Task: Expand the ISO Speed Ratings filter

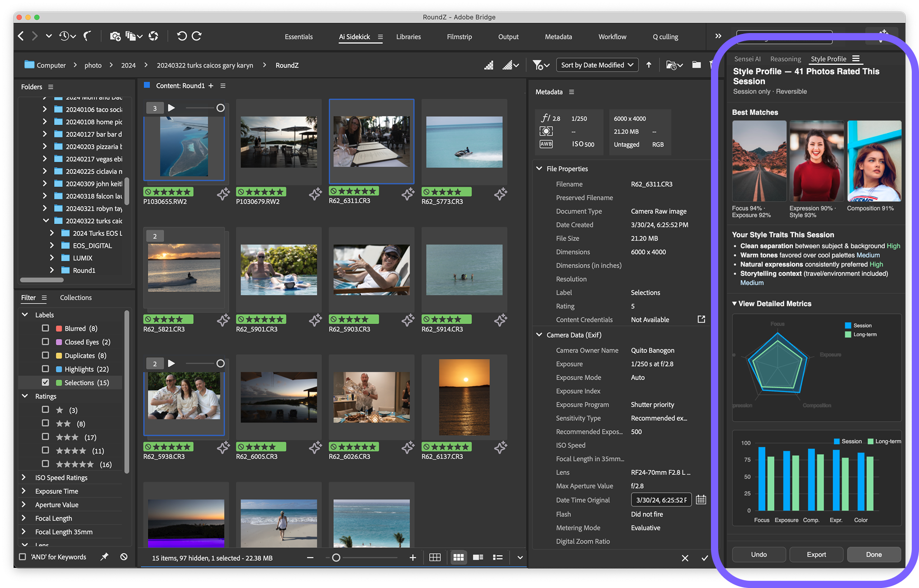Action: 24,477
